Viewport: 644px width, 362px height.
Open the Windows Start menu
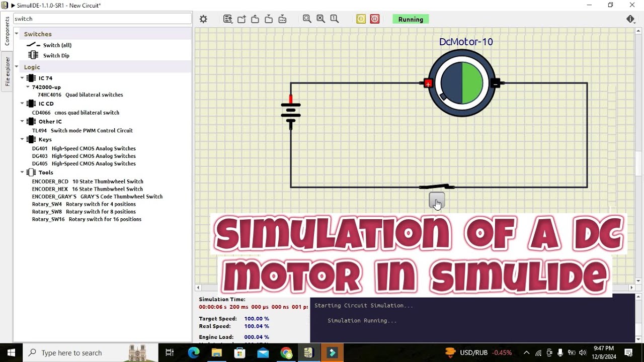tap(12, 352)
